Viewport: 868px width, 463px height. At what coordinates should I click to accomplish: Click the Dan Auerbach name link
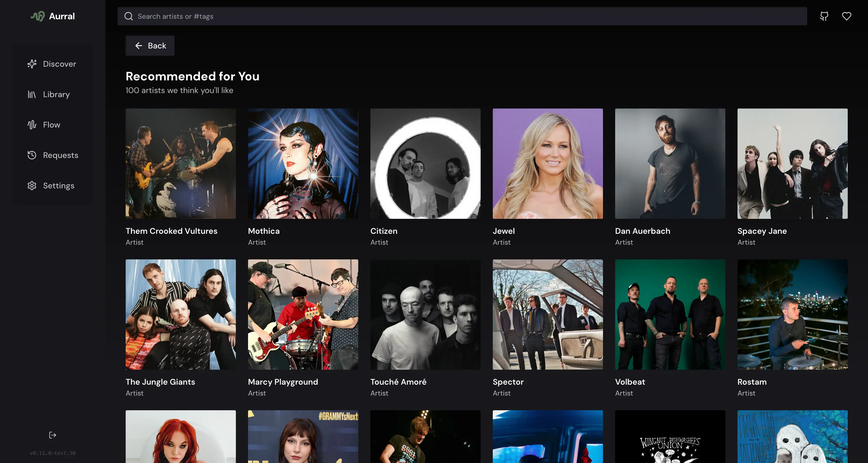[642, 231]
